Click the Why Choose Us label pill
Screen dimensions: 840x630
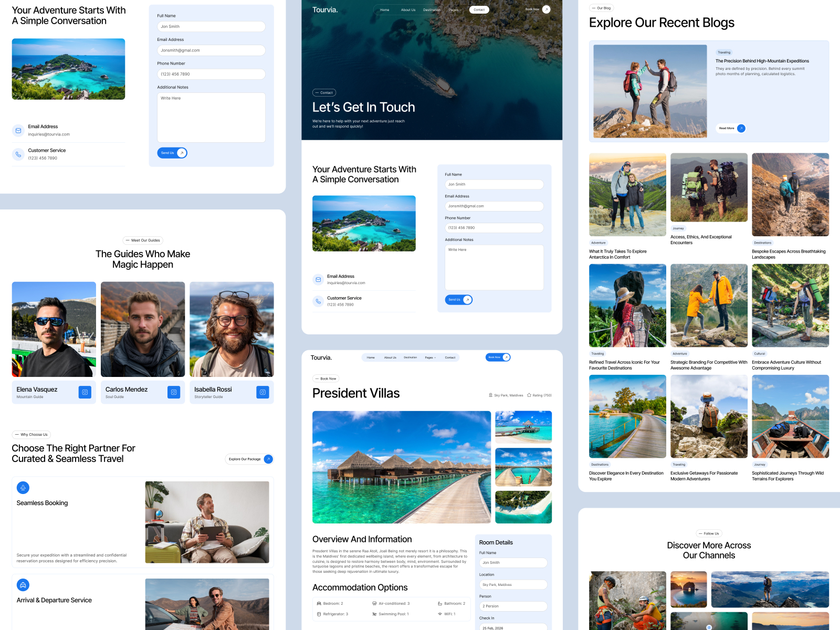tap(31, 435)
